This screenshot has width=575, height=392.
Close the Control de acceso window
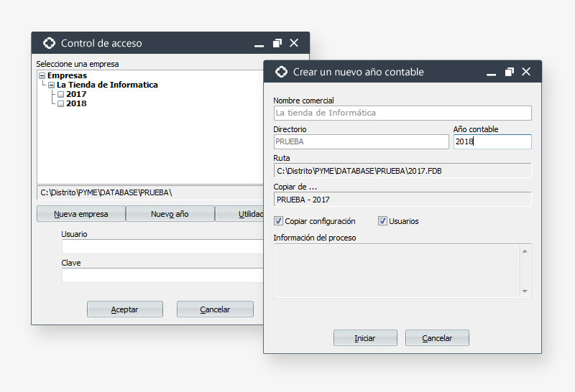tap(294, 43)
